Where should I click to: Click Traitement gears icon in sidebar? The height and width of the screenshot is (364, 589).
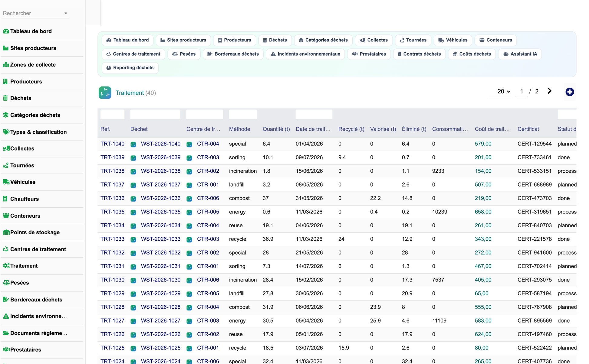[6, 266]
